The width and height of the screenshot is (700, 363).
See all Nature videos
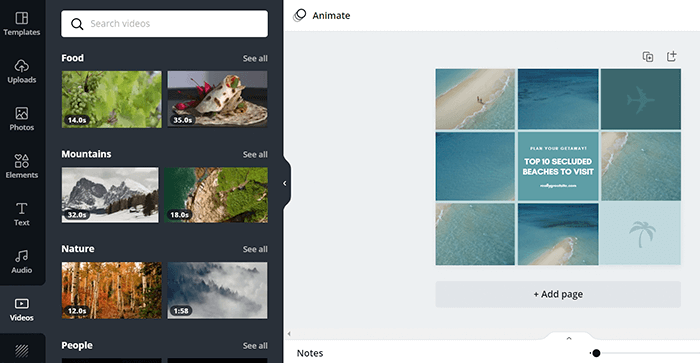[x=255, y=249]
